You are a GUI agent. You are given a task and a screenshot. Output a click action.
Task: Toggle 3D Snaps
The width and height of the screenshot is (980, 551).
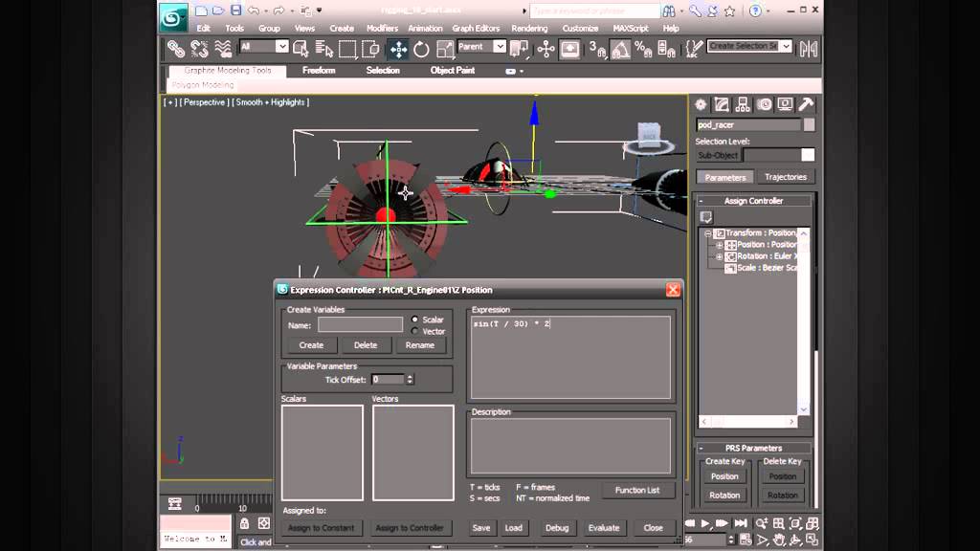pyautogui.click(x=597, y=48)
